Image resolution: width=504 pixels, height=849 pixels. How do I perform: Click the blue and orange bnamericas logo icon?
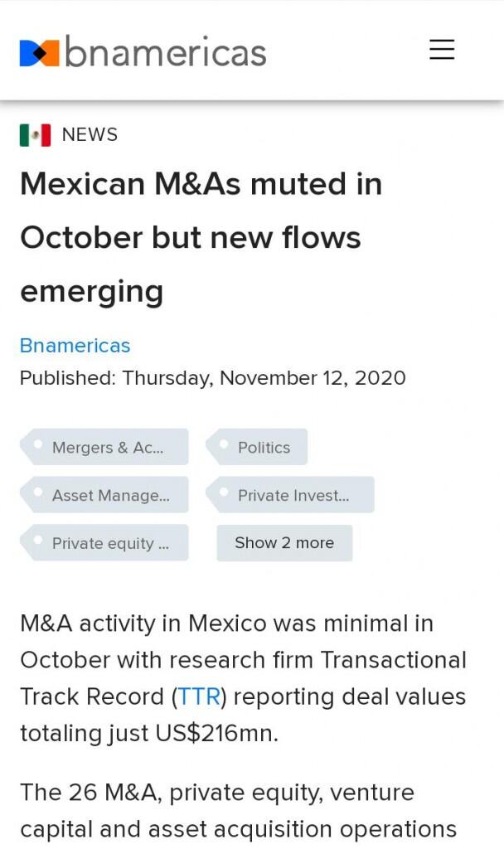click(x=39, y=52)
